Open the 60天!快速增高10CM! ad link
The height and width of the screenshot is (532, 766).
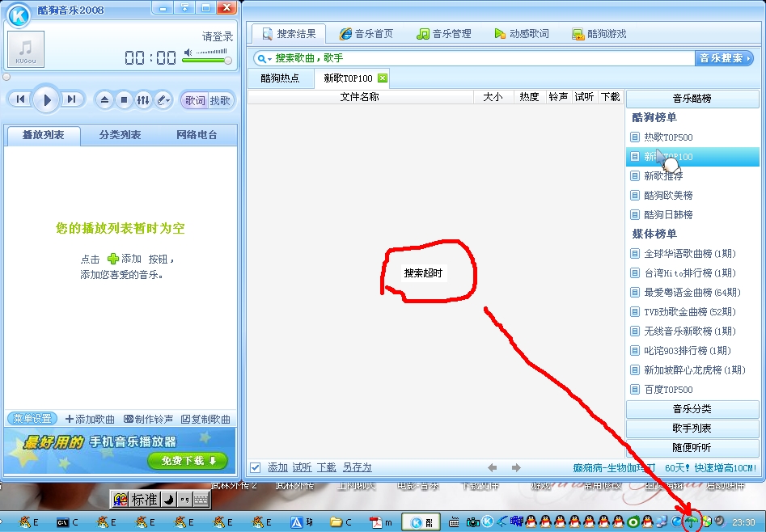pyautogui.click(x=710, y=468)
